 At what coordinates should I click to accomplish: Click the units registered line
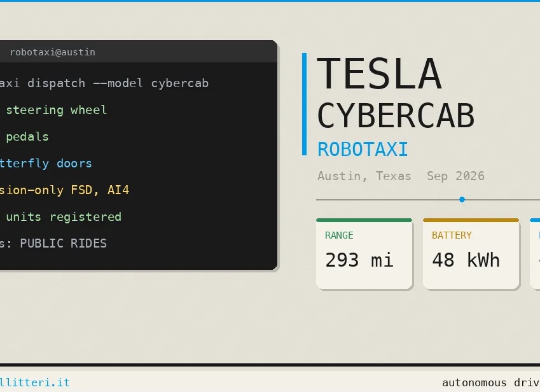click(64, 216)
